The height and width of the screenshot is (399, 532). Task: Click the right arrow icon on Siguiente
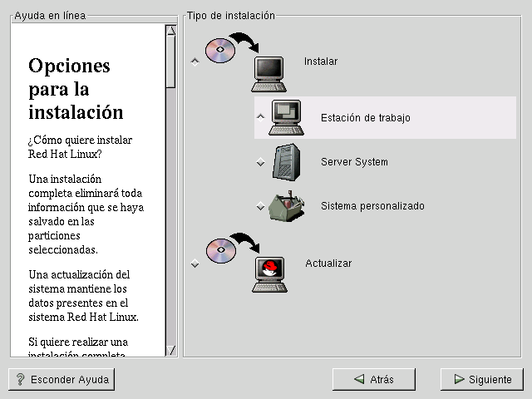[458, 380]
